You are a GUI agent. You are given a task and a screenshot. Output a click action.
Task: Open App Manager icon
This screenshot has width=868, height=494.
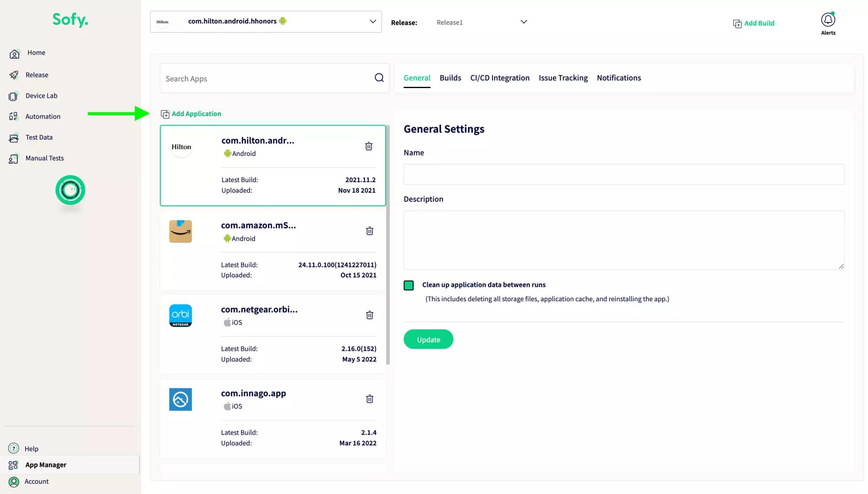13,465
